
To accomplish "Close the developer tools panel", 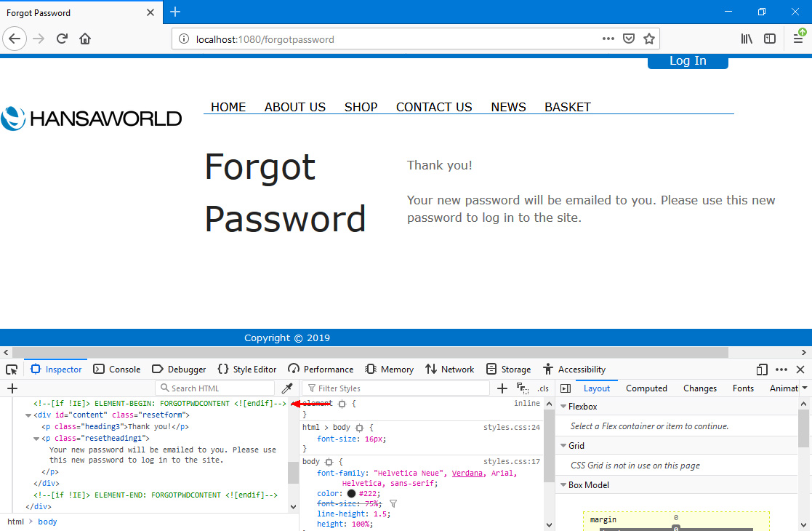I will click(800, 370).
